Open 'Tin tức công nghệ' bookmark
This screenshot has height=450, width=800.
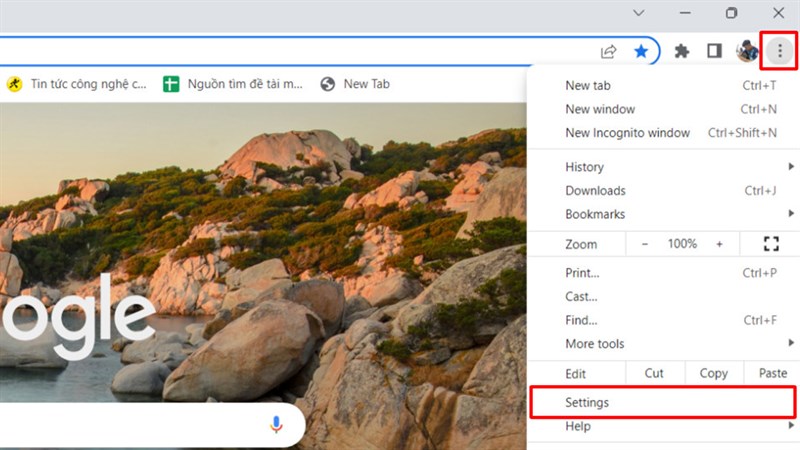pos(77,84)
